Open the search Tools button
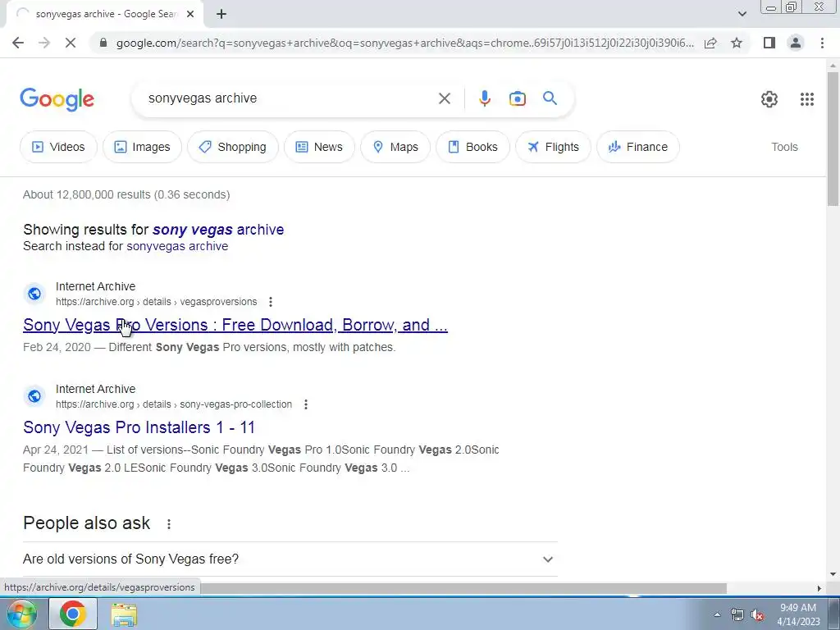 click(x=784, y=147)
